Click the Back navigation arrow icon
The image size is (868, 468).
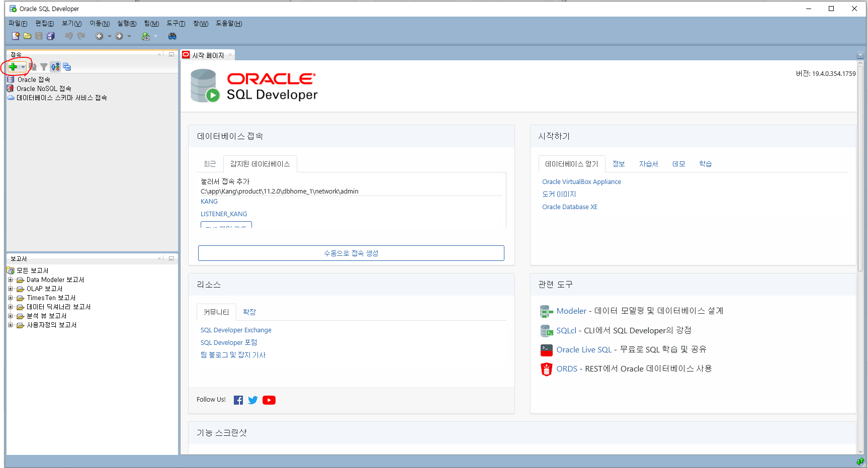[100, 36]
